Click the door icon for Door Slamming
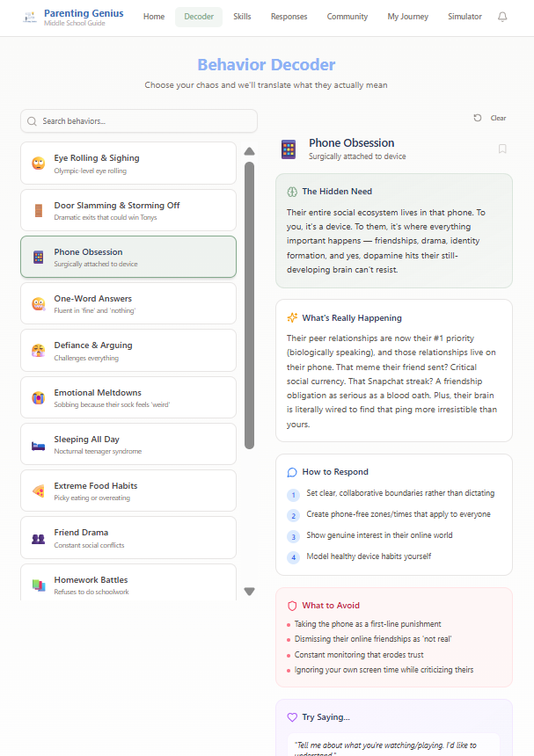The width and height of the screenshot is (534, 756). 38,210
